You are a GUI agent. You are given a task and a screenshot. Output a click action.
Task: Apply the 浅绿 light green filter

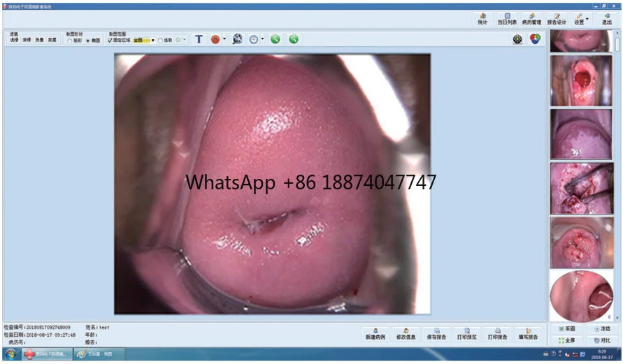[x=14, y=40]
